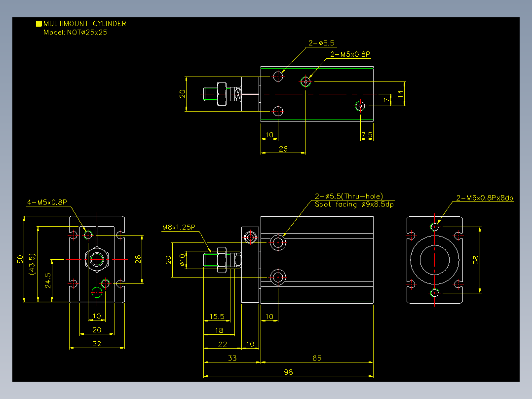Select the 22 dimension value

click(x=222, y=344)
